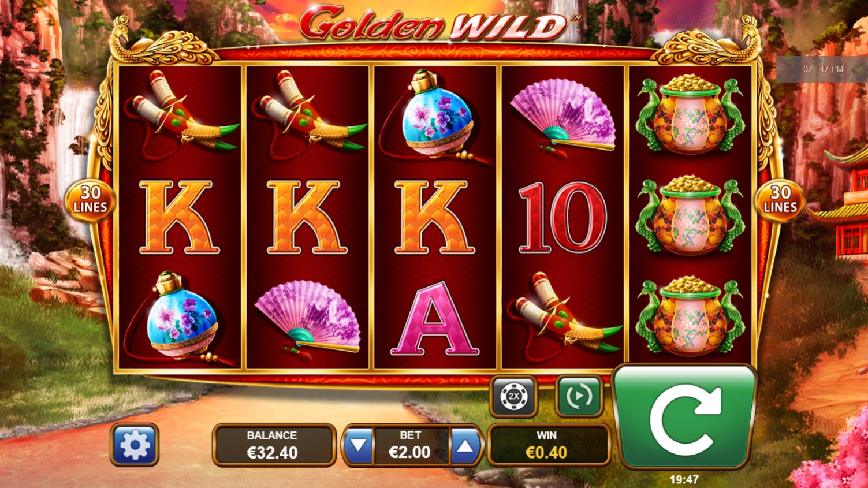The image size is (868, 488).
Task: Toggle the 2X chip bet multiplier
Action: point(513,396)
